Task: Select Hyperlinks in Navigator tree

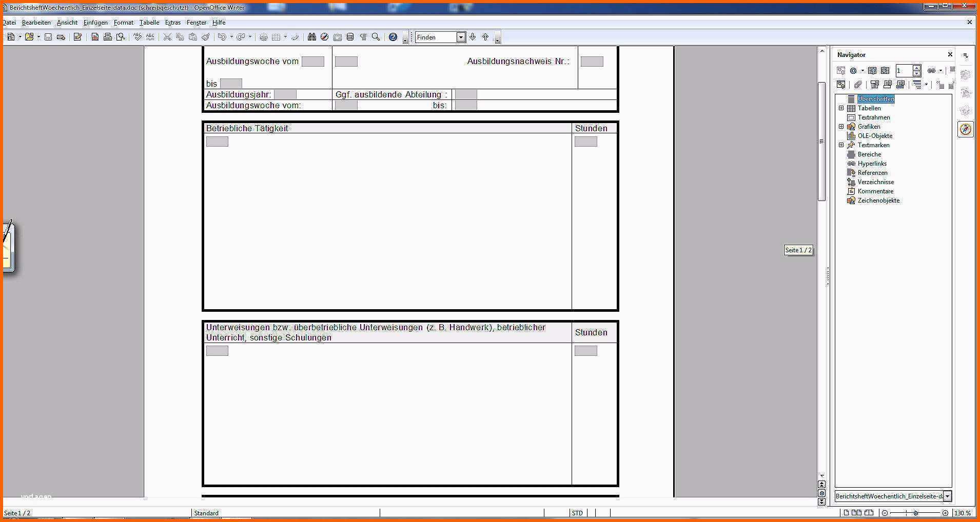Action: click(872, 164)
